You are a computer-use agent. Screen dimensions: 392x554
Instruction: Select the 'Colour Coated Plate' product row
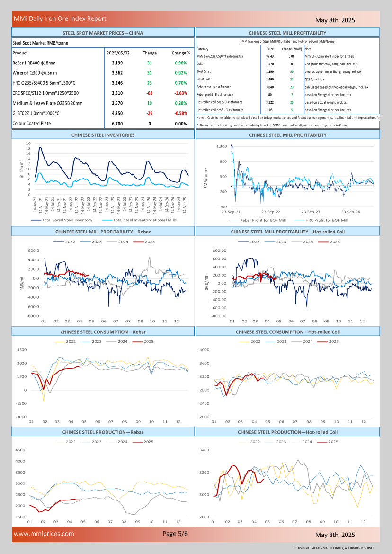click(103, 124)
